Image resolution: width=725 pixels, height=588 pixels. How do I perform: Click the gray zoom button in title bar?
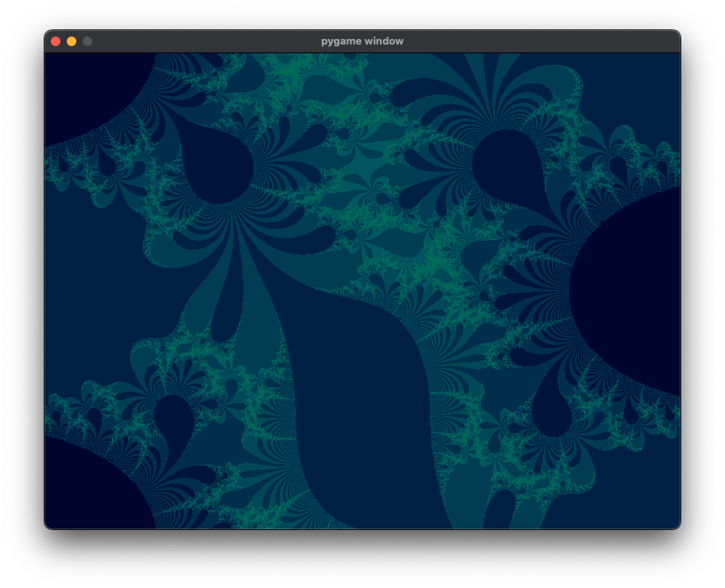point(86,41)
